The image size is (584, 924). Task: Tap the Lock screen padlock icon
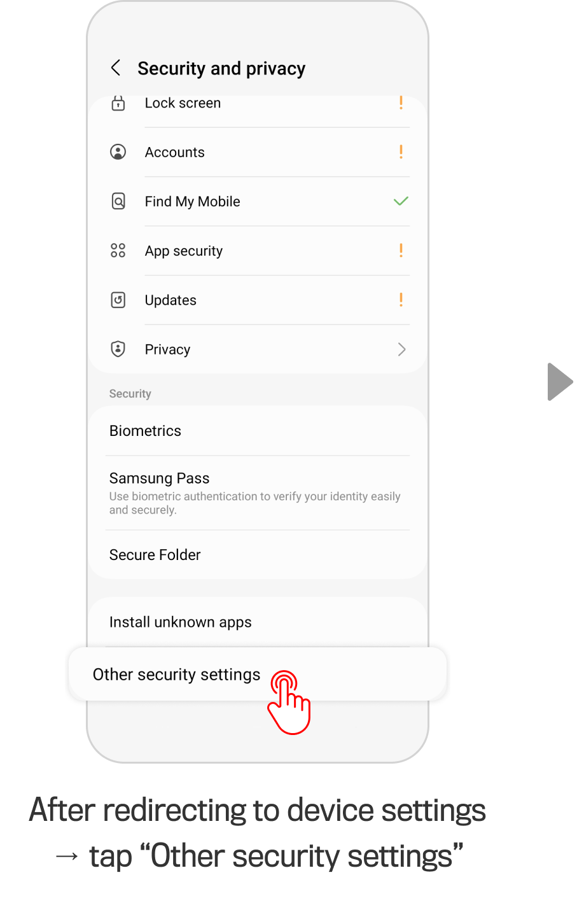[118, 103]
